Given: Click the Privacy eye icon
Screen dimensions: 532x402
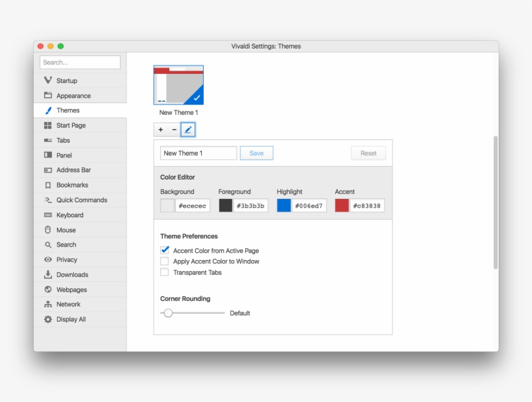Looking at the screenshot, I should click(48, 259).
